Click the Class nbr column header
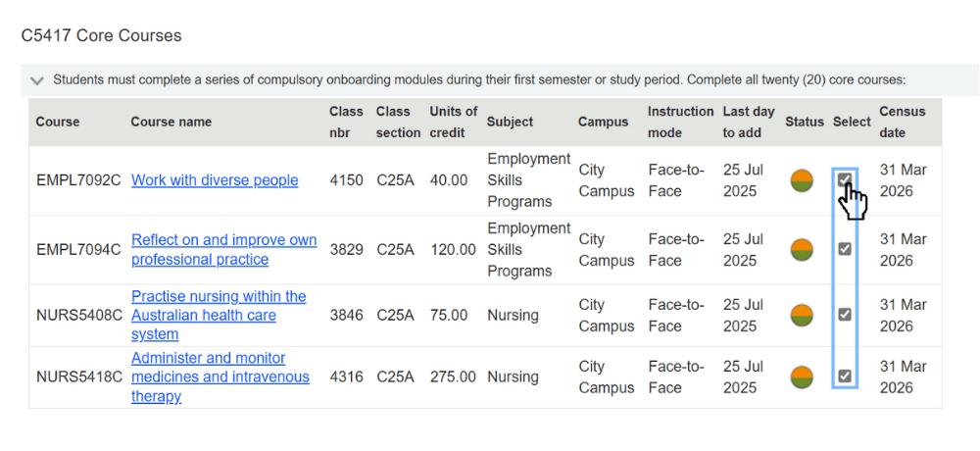Viewport: 980px width, 451px height. point(346,122)
